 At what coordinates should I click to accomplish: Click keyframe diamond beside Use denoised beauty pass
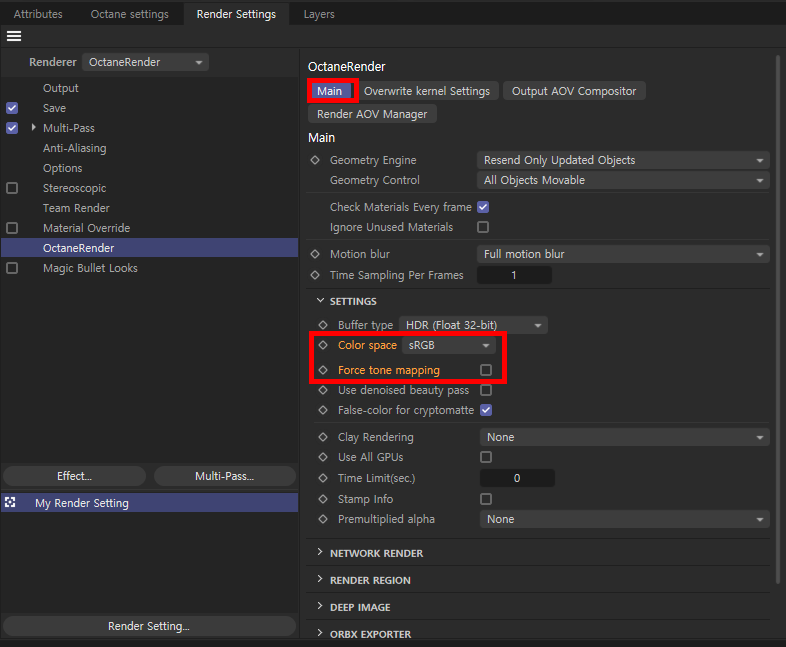[323, 390]
